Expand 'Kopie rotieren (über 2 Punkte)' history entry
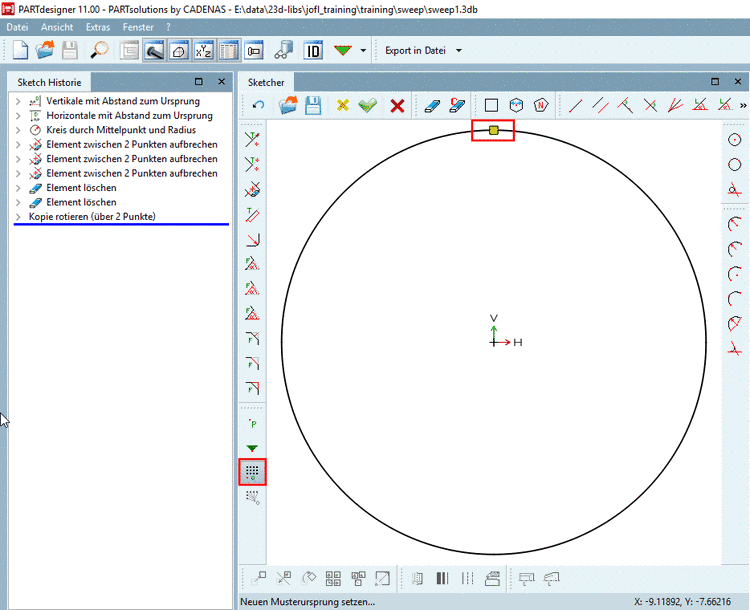750x610 pixels. [18, 217]
